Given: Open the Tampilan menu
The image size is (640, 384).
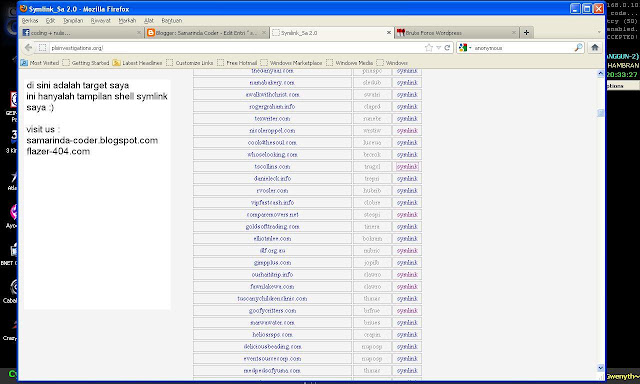Looking at the screenshot, I should 73,20.
